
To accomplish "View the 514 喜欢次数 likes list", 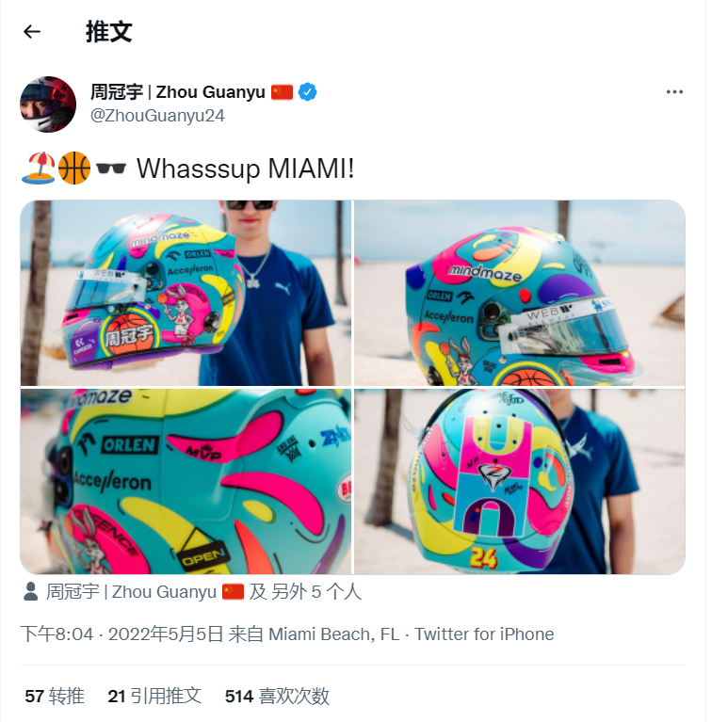I will pyautogui.click(x=277, y=697).
